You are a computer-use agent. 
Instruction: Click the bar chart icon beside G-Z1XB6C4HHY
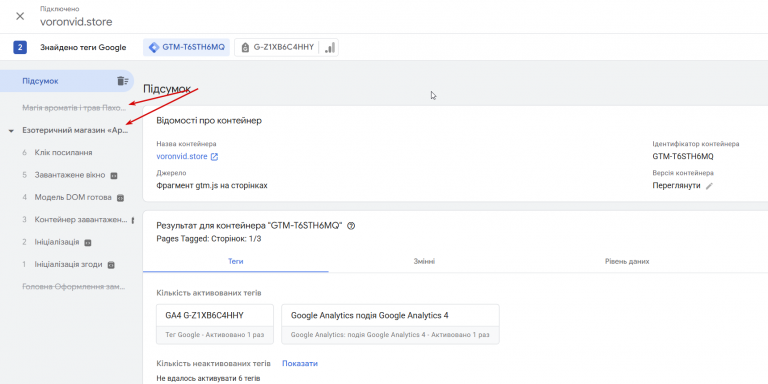point(330,48)
